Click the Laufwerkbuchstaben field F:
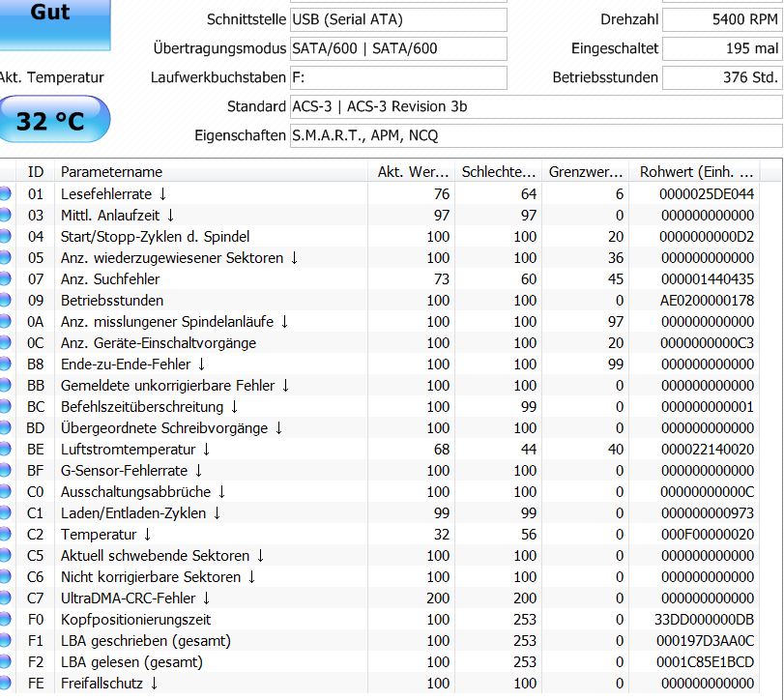784x700 pixels. tap(398, 77)
